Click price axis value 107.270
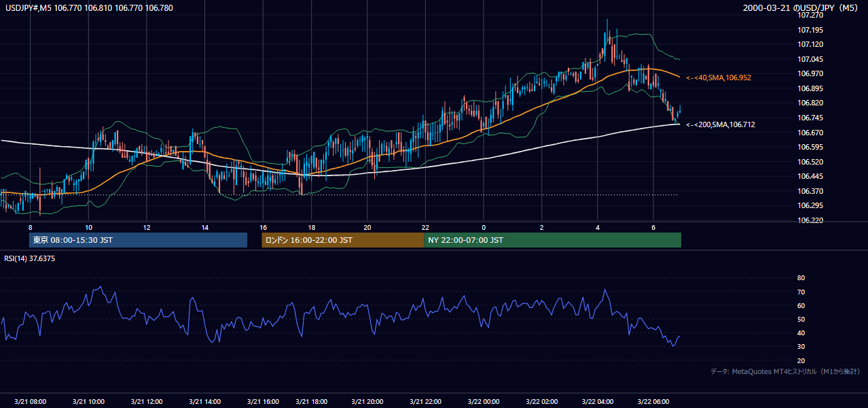This screenshot has height=408, width=868. pos(810,15)
